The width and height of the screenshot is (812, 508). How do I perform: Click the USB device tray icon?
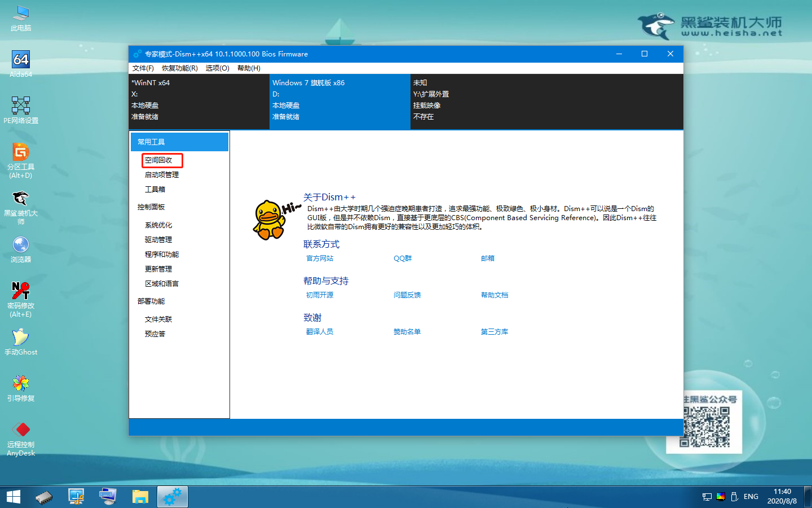[734, 497]
